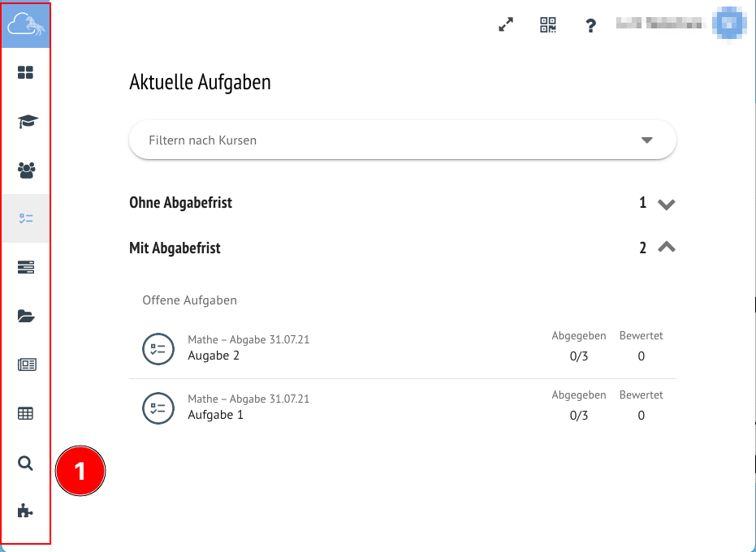Image resolution: width=756 pixels, height=552 pixels.
Task: Expand the Ohne Abgabefrist section
Action: point(666,204)
